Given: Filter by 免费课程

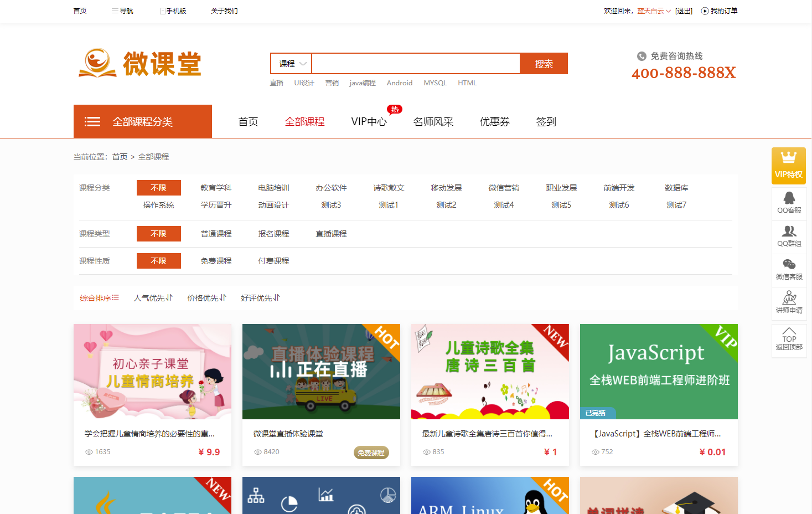Looking at the screenshot, I should (216, 261).
